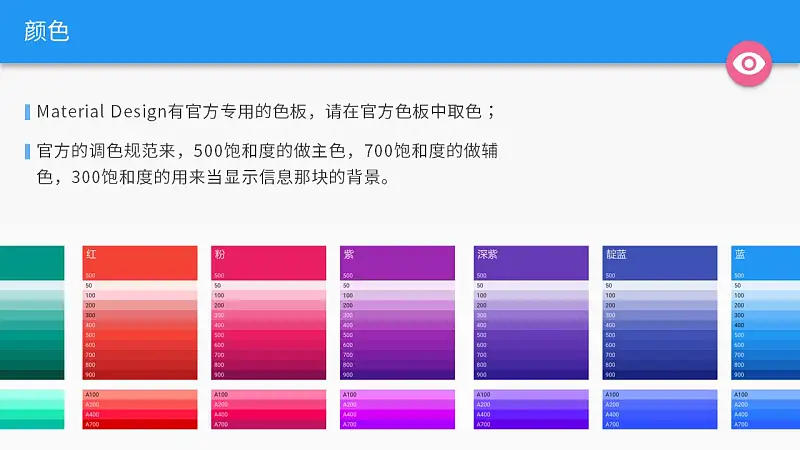This screenshot has height=450, width=800.
Task: Pick the deep purple 300 swatch row
Action: 531,315
